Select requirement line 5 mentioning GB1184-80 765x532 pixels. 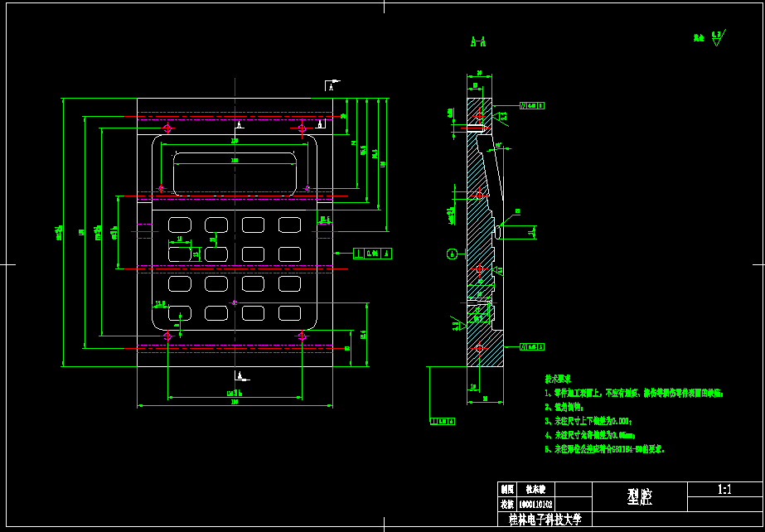pos(606,449)
